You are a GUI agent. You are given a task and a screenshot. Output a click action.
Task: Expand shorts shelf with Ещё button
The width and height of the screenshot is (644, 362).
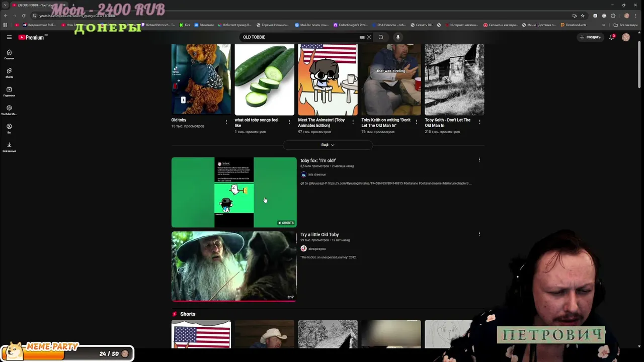point(328,145)
